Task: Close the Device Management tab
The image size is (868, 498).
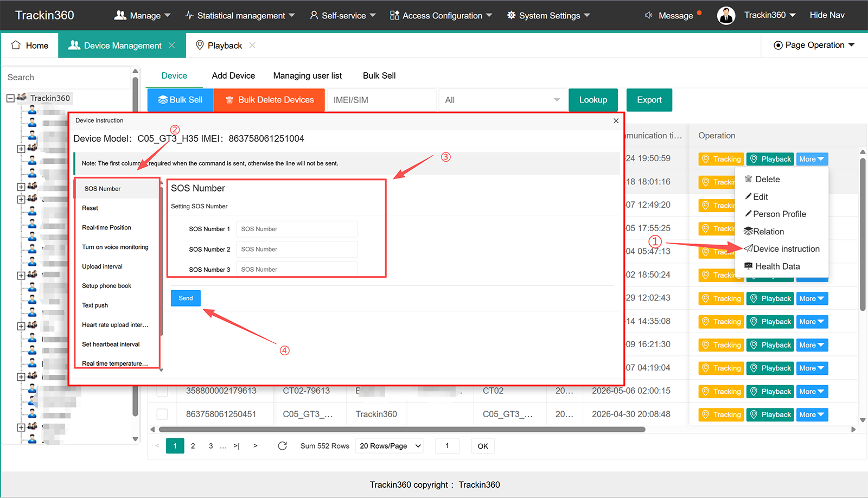Action: [171, 46]
